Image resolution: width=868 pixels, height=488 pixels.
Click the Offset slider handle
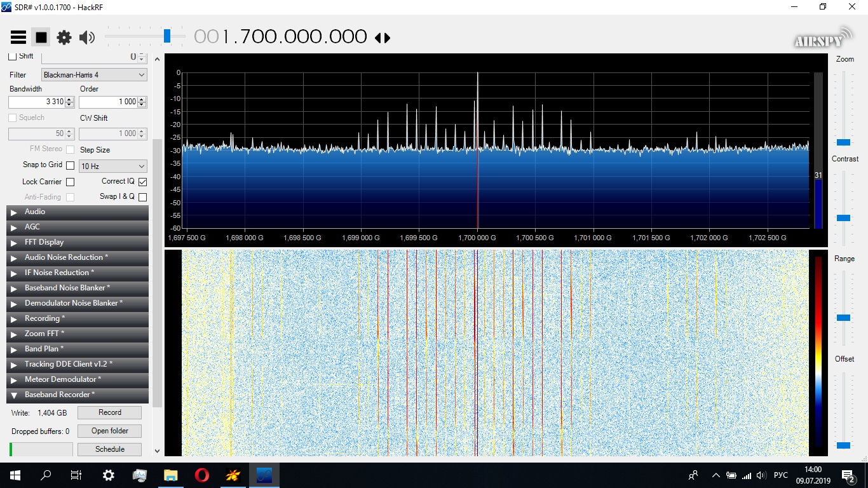click(844, 445)
